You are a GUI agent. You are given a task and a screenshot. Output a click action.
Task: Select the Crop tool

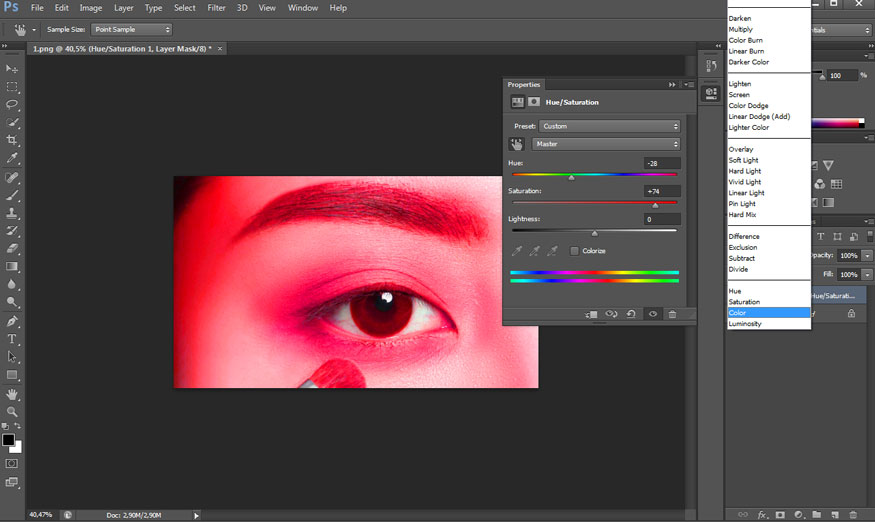12,140
